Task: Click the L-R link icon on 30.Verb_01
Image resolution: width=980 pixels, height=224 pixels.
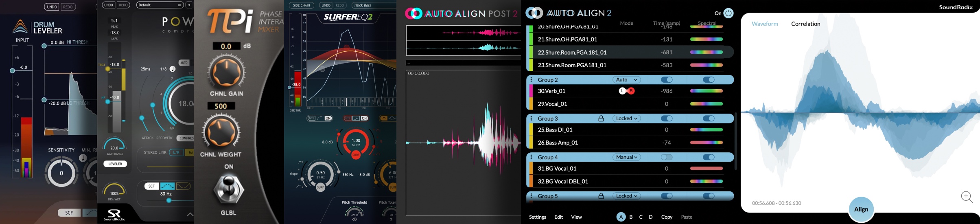Action: pyautogui.click(x=627, y=91)
